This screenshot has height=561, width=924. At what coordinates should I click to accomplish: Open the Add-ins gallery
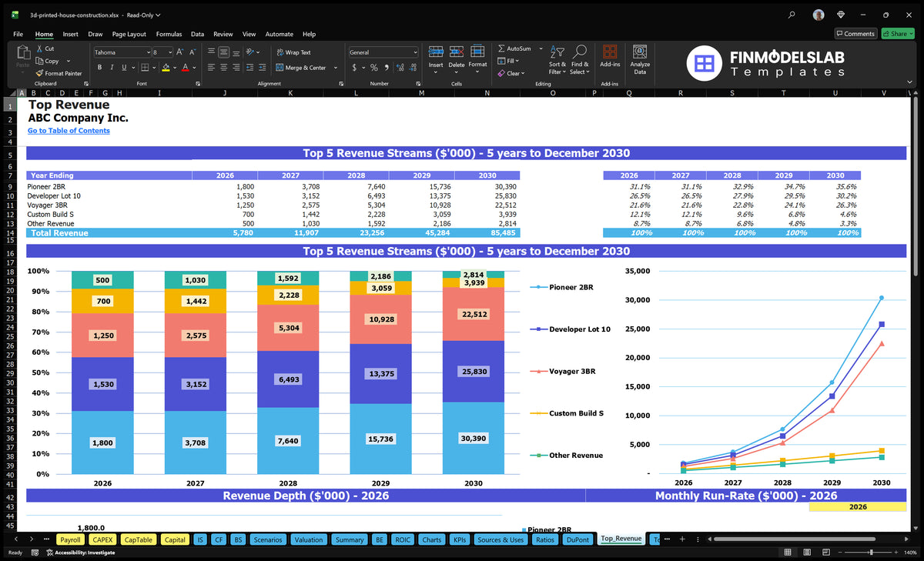(610, 57)
